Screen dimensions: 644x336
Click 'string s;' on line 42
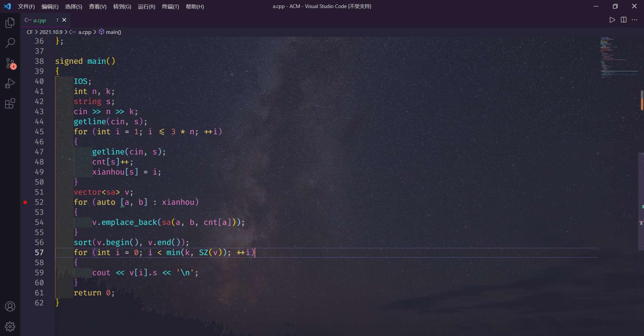click(x=94, y=101)
